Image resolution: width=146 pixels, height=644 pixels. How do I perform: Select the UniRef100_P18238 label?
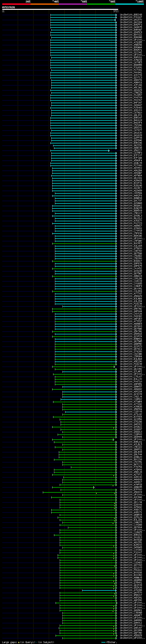tap(131, 304)
